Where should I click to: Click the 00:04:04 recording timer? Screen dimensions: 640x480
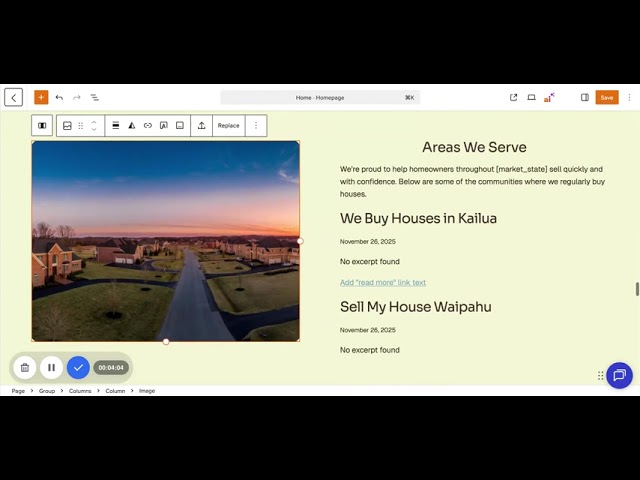click(x=111, y=367)
